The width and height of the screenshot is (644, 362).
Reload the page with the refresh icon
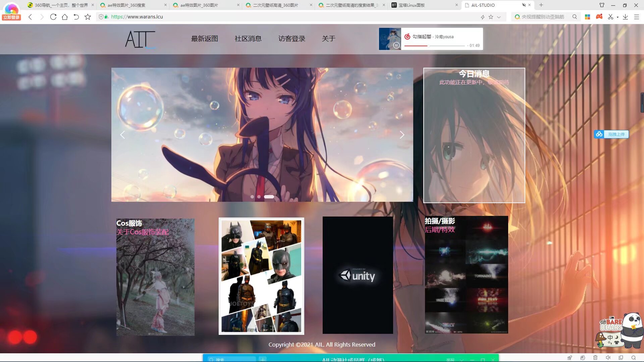coord(53,17)
